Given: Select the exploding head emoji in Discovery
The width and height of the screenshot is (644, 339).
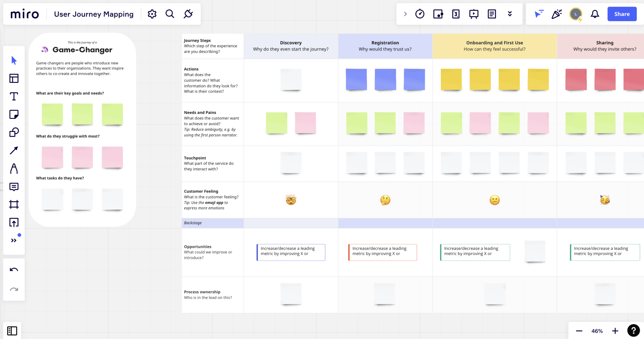Looking at the screenshot, I should click(291, 200).
